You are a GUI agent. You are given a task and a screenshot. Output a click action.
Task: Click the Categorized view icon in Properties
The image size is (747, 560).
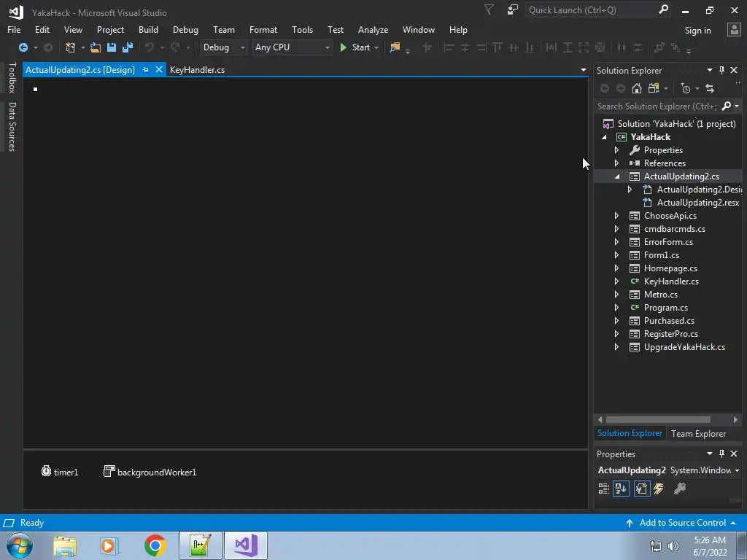click(x=603, y=489)
